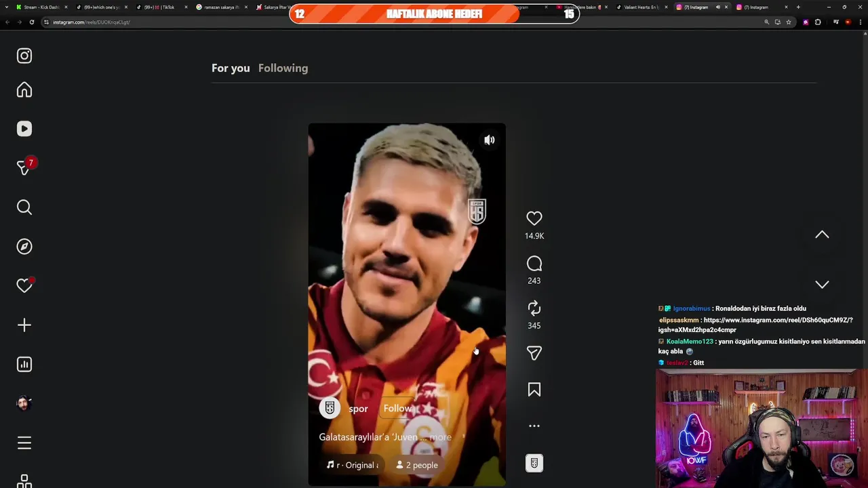
Task: View site information icon in address bar
Action: pos(46,22)
